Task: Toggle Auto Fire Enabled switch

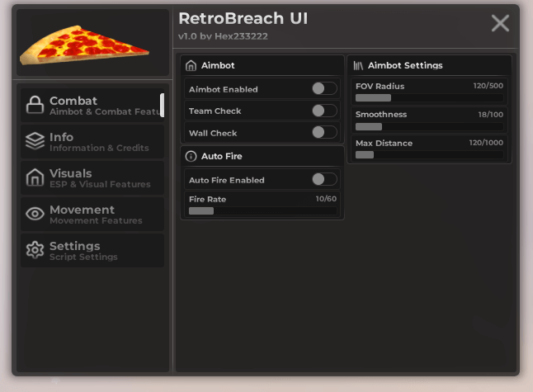Action: point(324,179)
